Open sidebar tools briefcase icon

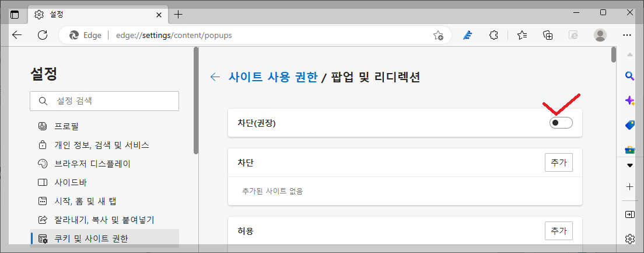click(x=629, y=149)
